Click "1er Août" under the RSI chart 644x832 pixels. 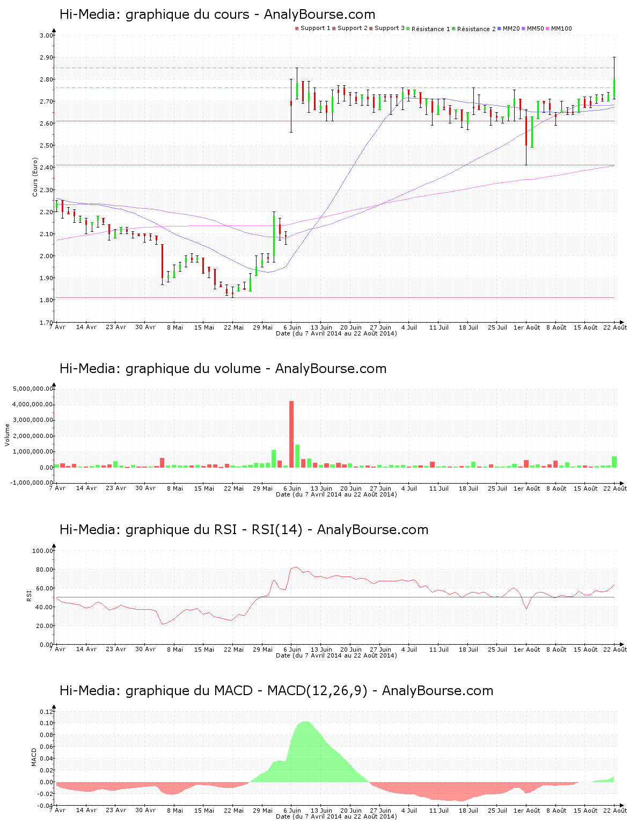(527, 649)
